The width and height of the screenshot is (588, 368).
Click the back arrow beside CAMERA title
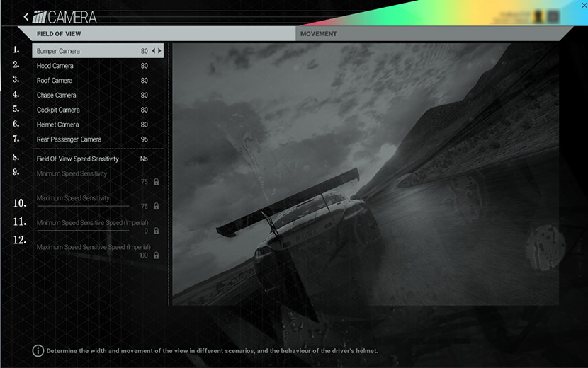26,17
